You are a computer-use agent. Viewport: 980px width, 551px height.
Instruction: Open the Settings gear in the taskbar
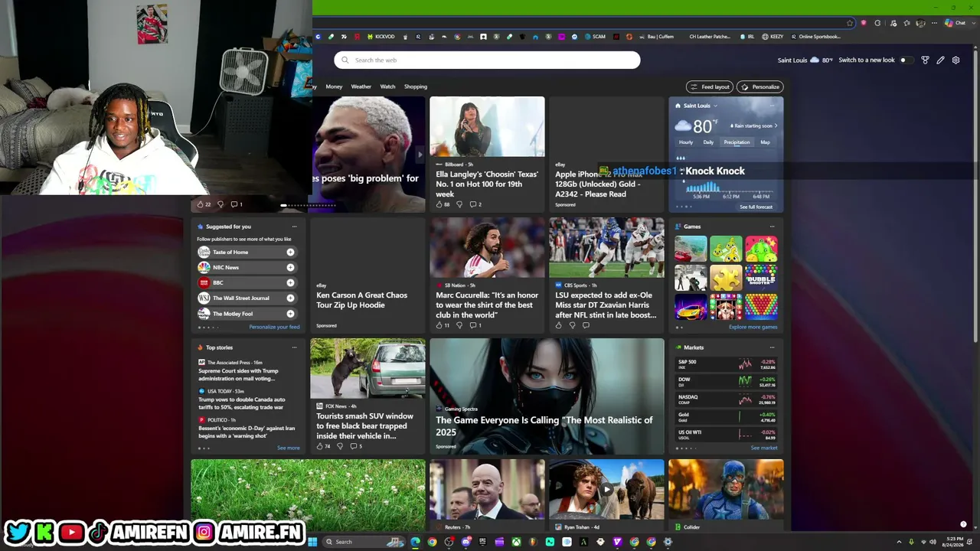668,542
